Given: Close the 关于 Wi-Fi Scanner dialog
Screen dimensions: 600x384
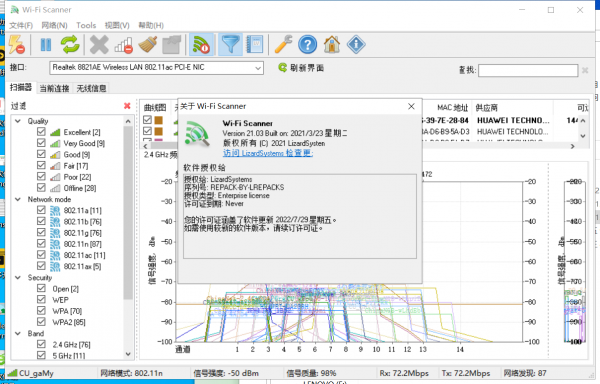Looking at the screenshot, I should (x=411, y=106).
